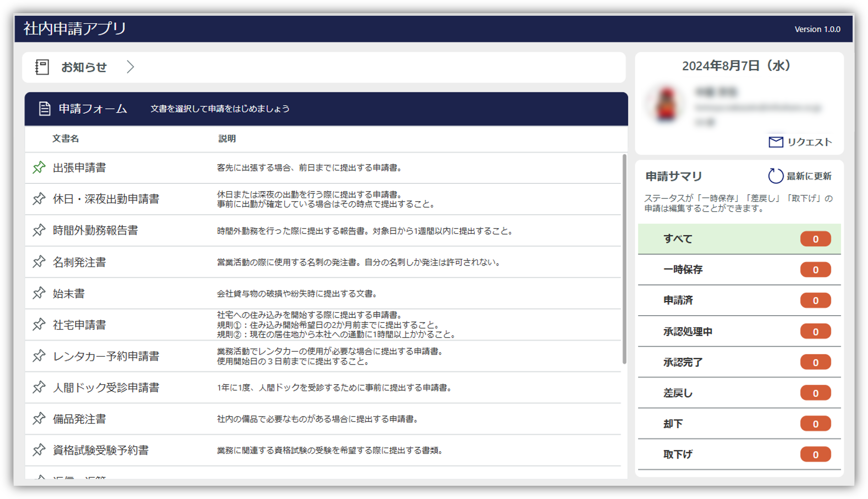Click the リクエスト mail envelope icon
Image resolution: width=868 pixels, height=499 pixels.
pos(776,142)
